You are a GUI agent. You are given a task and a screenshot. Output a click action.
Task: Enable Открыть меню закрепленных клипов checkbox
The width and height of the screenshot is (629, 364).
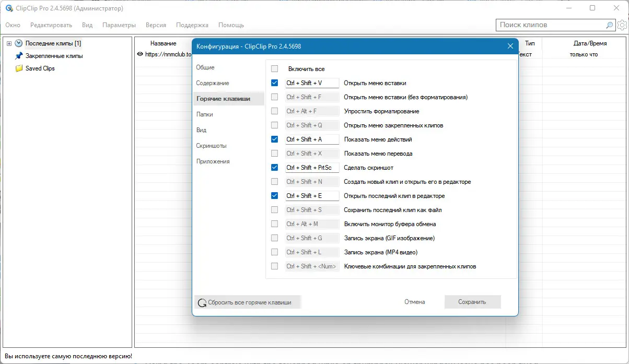(275, 125)
